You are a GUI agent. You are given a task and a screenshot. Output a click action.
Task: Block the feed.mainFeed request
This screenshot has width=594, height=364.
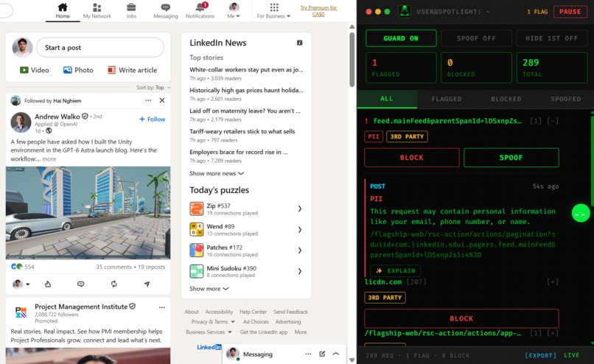412,158
